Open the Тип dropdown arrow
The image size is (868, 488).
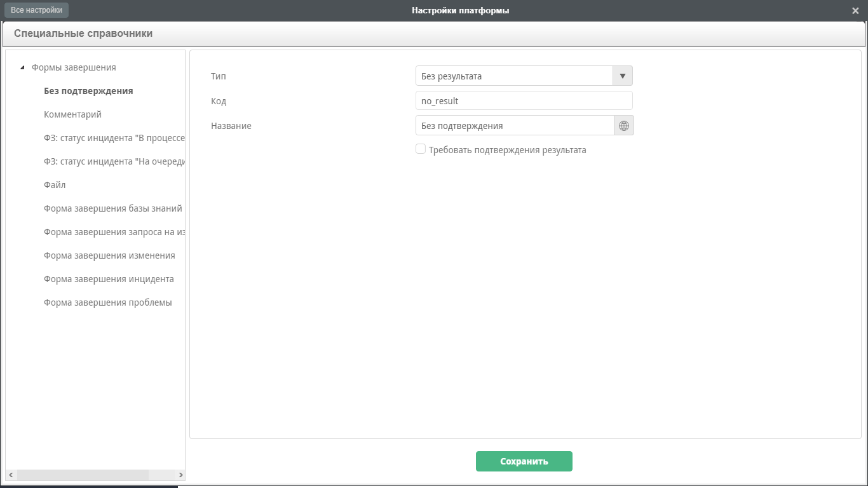tap(623, 76)
